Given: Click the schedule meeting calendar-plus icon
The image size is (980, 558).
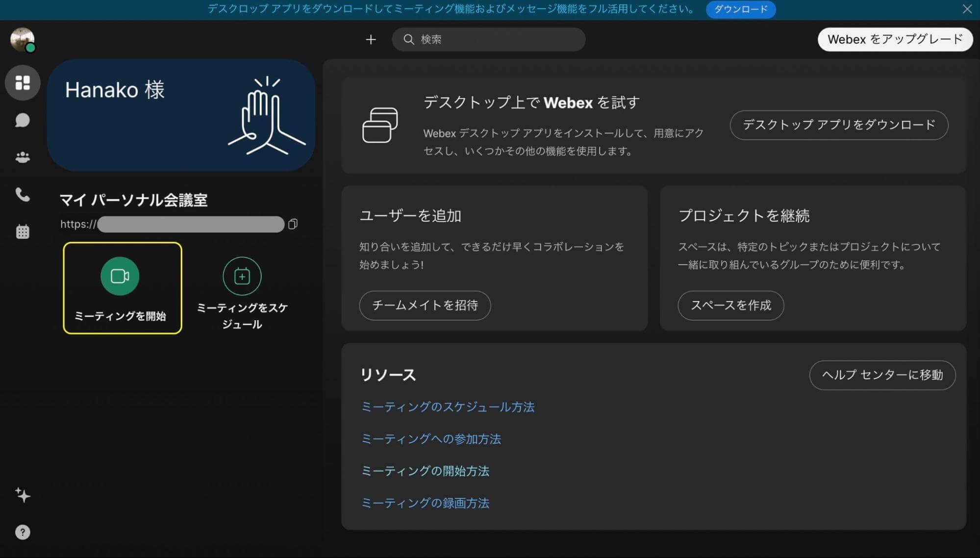Looking at the screenshot, I should click(242, 276).
